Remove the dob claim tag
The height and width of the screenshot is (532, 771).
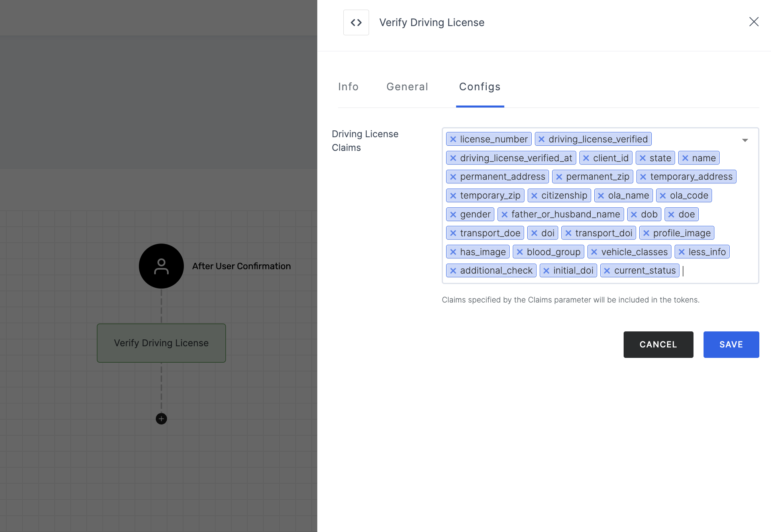coord(634,215)
